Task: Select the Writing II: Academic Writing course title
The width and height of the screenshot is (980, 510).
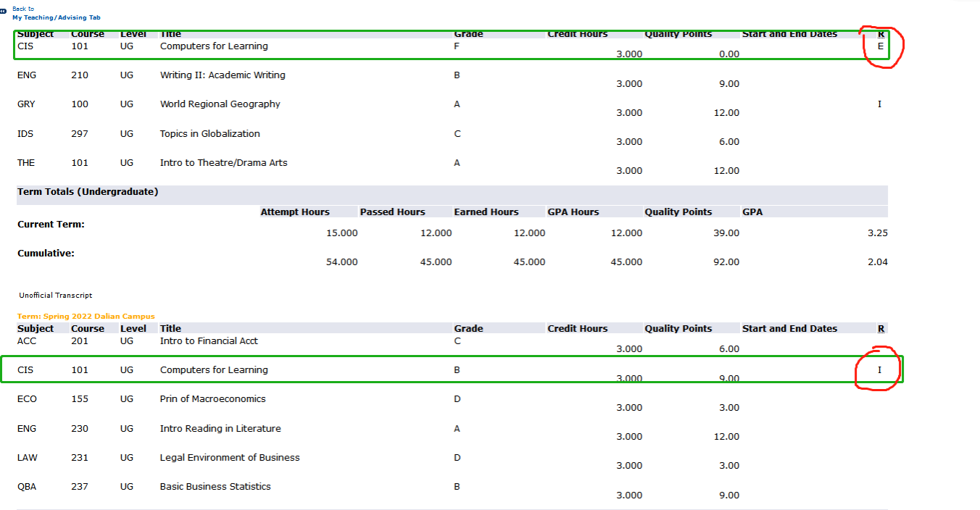Action: coord(223,75)
